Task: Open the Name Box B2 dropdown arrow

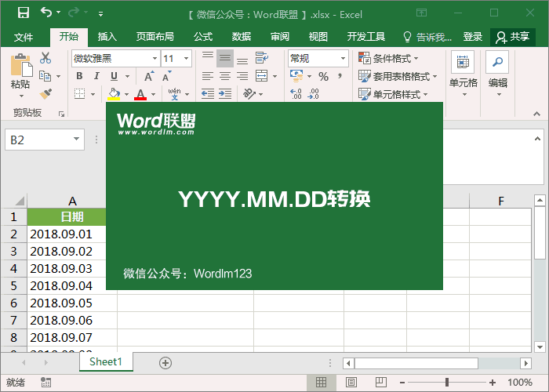Action: (x=76, y=139)
